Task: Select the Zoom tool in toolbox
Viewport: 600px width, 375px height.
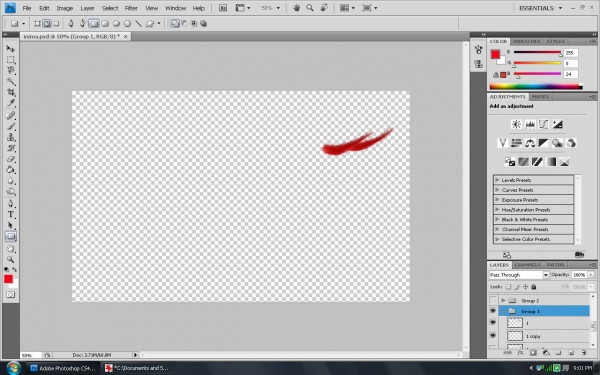Action: 10,259
